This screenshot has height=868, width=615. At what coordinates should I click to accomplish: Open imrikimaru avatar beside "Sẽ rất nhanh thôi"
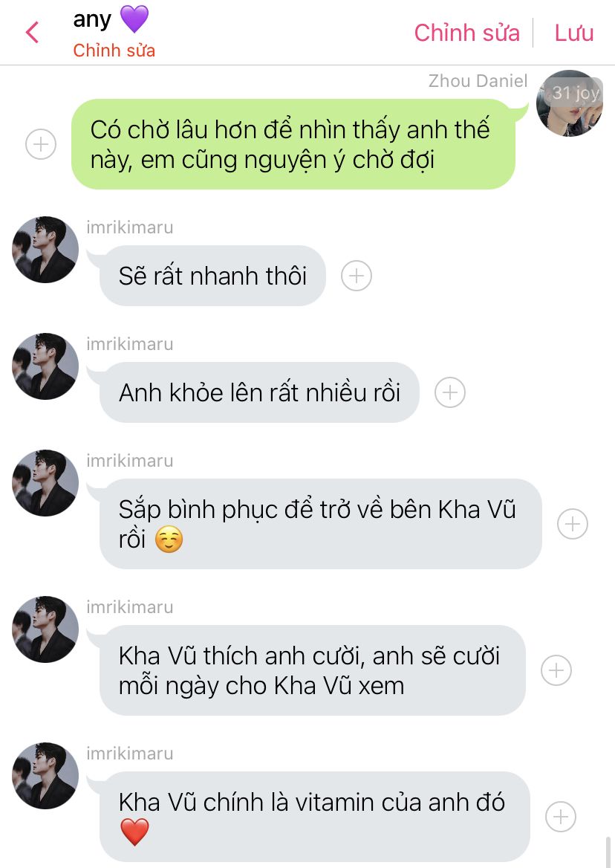tap(45, 250)
